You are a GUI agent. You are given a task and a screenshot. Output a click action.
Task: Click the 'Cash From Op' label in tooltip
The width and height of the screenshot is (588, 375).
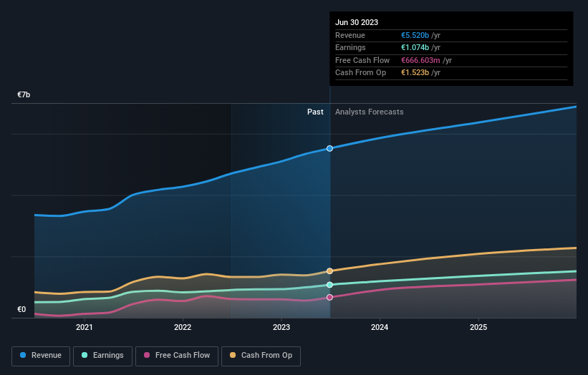[360, 73]
